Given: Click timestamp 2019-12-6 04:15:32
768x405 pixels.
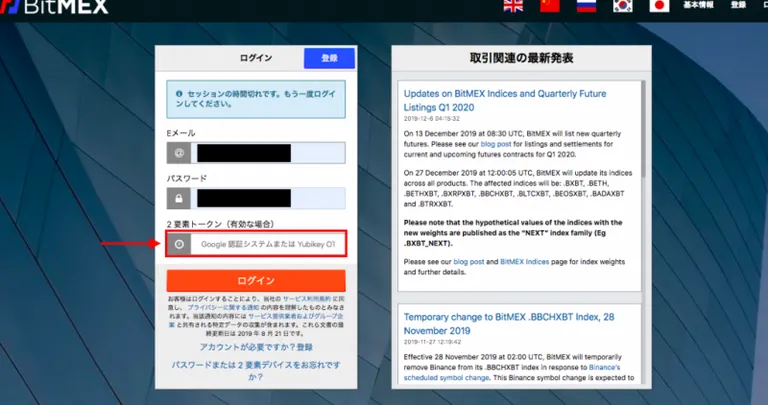Looking at the screenshot, I should (432, 119).
